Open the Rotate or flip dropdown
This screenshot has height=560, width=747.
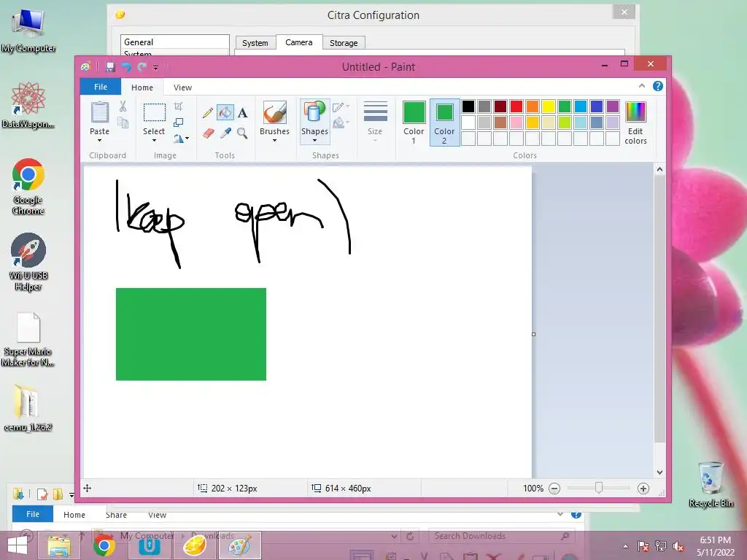click(181, 139)
